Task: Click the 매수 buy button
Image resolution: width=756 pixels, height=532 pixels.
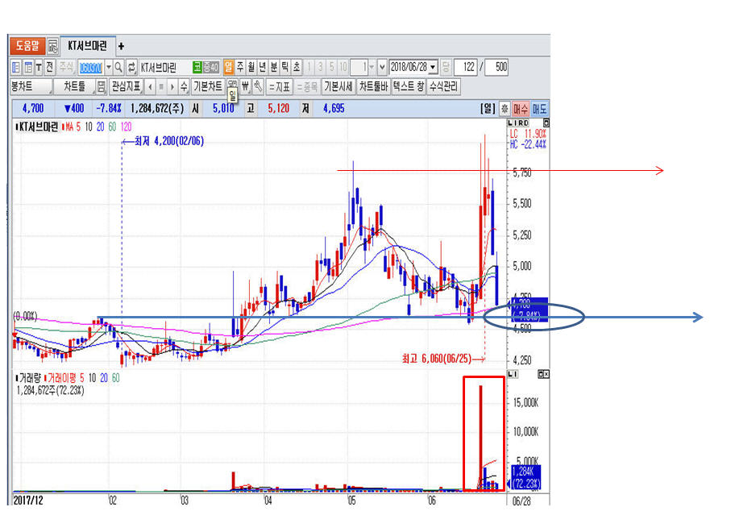Action: click(x=521, y=108)
